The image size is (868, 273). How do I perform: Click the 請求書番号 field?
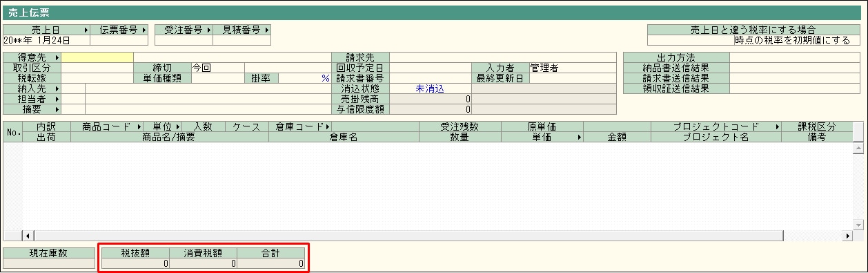coord(431,78)
